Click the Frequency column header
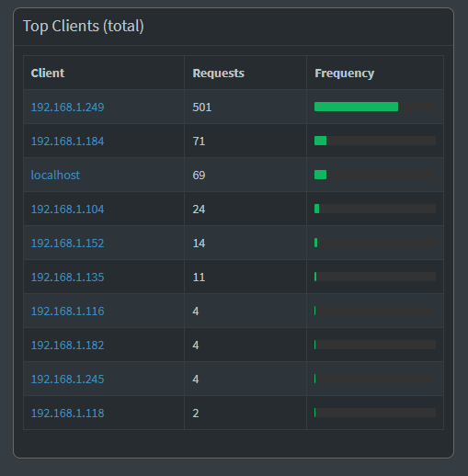This screenshot has width=468, height=476. click(x=345, y=73)
